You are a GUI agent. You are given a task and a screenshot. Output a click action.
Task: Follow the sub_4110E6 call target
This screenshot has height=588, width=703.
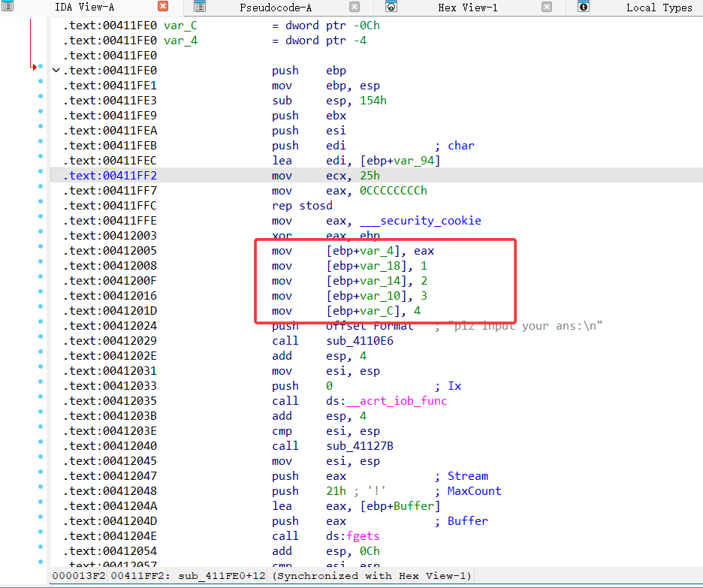pyautogui.click(x=360, y=341)
